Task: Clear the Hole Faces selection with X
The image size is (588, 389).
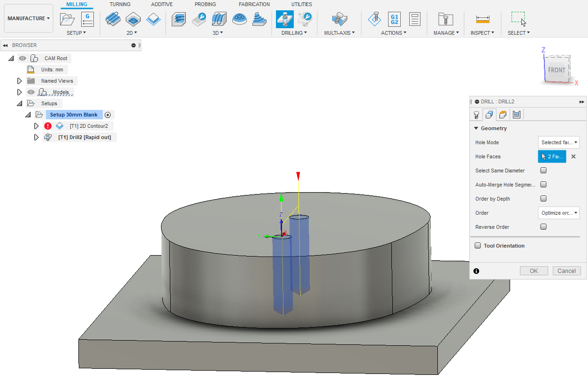Action: 573,156
